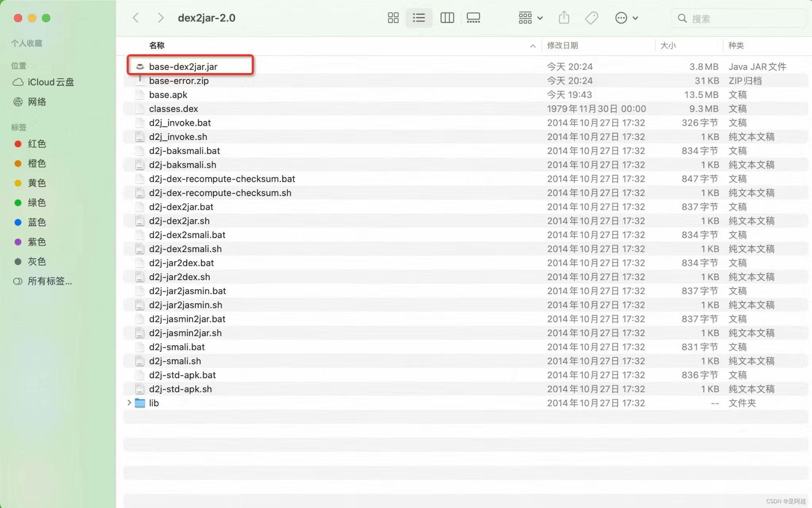Select the d2j-baksmali.bat file
Viewport: 812px width, 508px height.
(184, 151)
